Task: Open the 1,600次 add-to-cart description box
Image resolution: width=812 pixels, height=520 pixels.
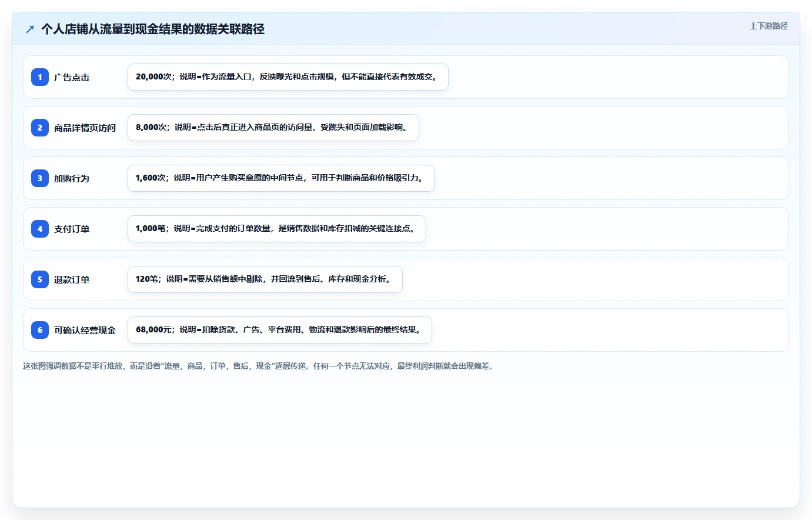Action: (x=281, y=178)
